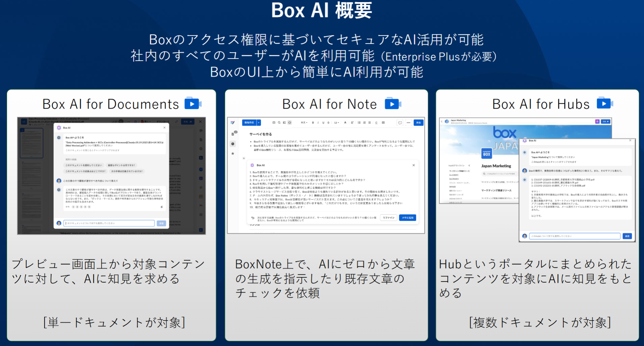644x346 pixels.
Task: Select the 'Box AI for Note' heading
Action: click(x=330, y=104)
